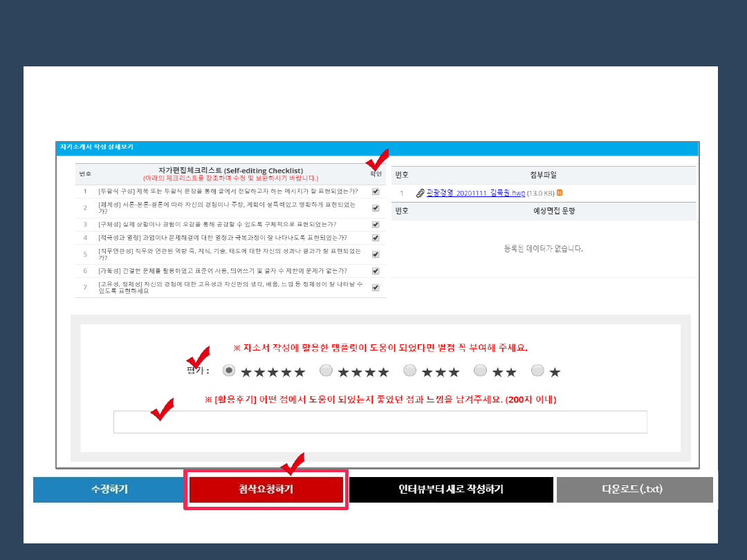This screenshot has height=560, width=747.
Task: Select the five-star rating radio button
Action: tap(229, 371)
